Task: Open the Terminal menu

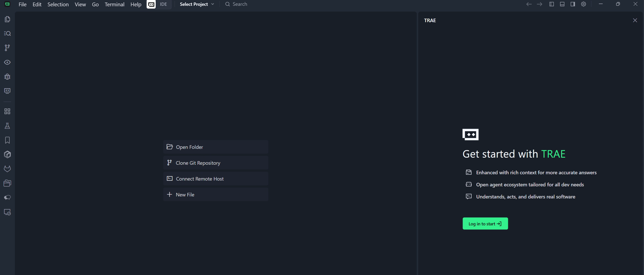Action: (x=114, y=4)
